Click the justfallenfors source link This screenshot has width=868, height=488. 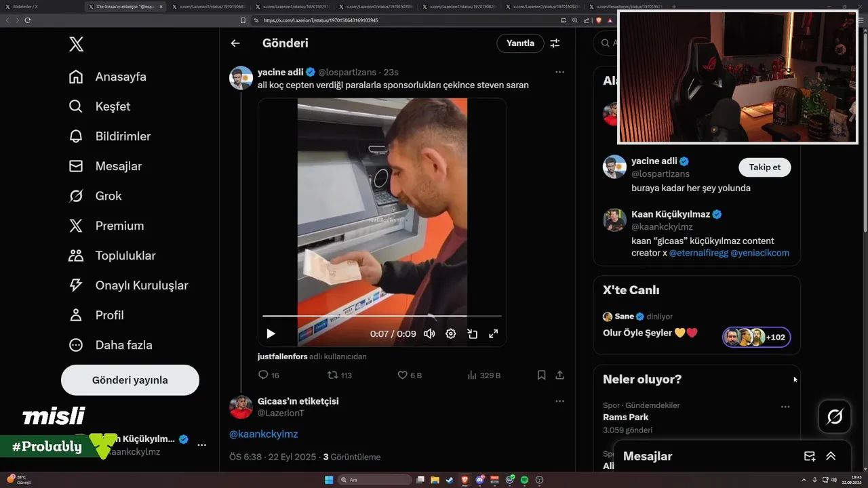(x=282, y=356)
